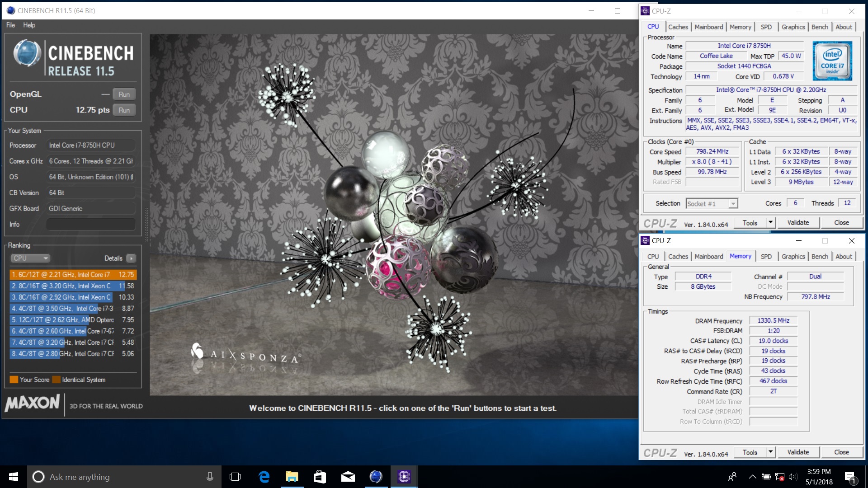Image resolution: width=868 pixels, height=488 pixels.
Task: Open the About tab in top CPU-Z
Action: 844,27
